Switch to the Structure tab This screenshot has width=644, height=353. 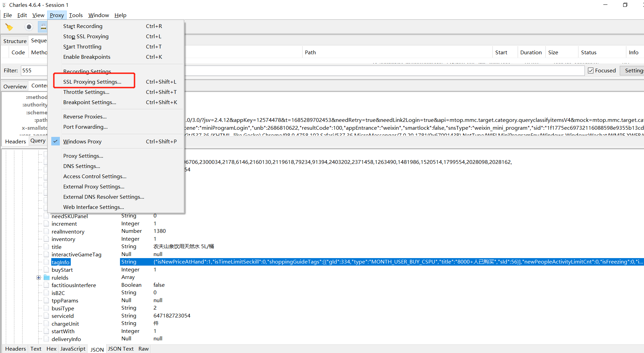click(x=15, y=41)
